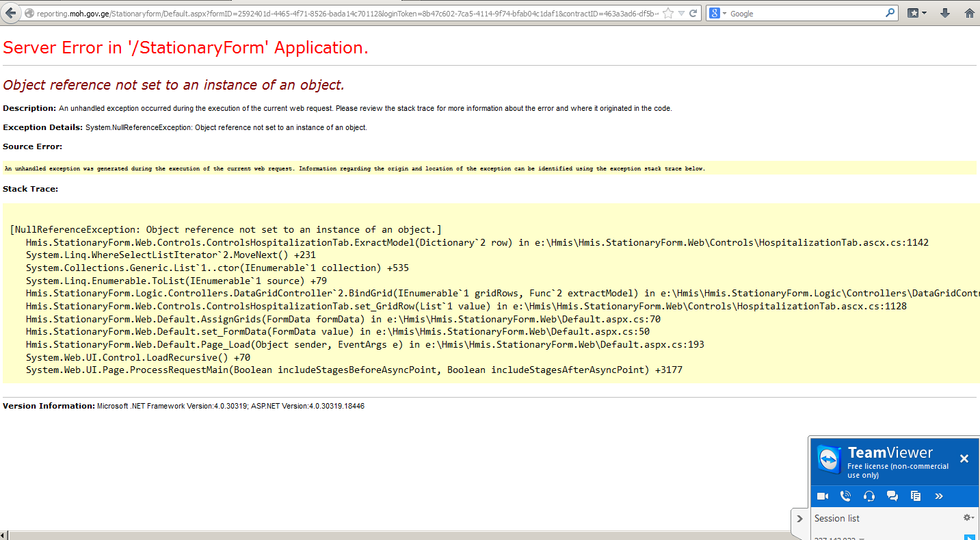980x540 pixels.
Task: Click the magnifier search icon in Google box
Action: pos(890,13)
